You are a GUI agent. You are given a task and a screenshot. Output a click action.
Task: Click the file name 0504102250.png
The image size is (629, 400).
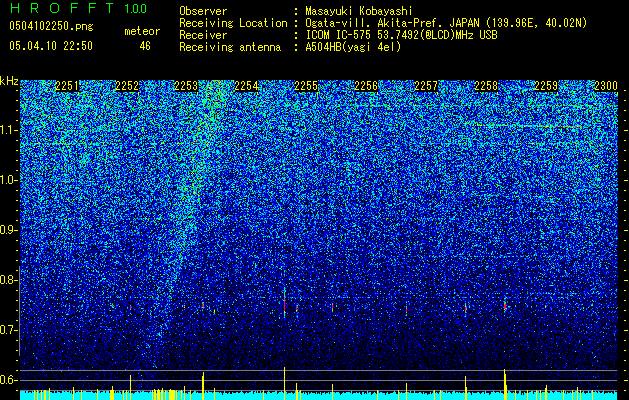click(x=51, y=26)
